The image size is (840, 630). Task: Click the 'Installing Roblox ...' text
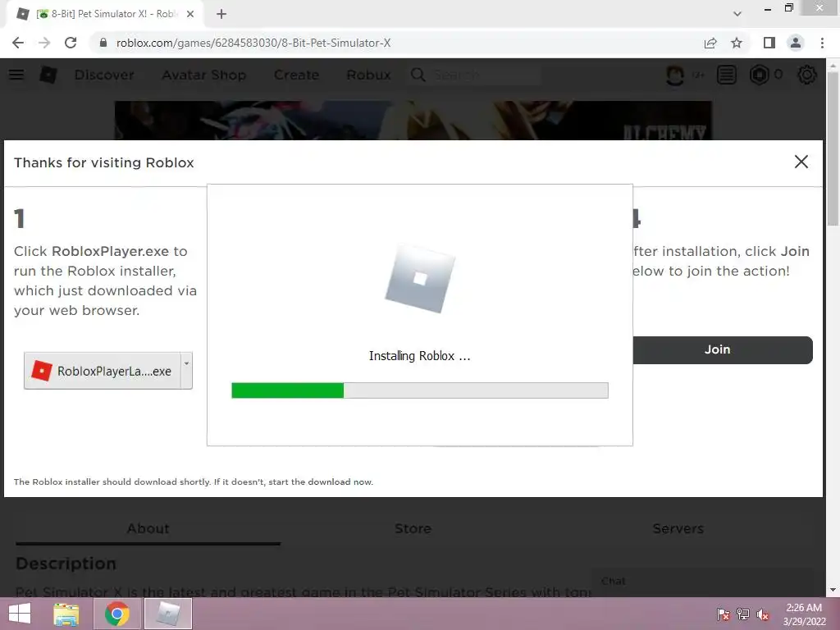419,356
